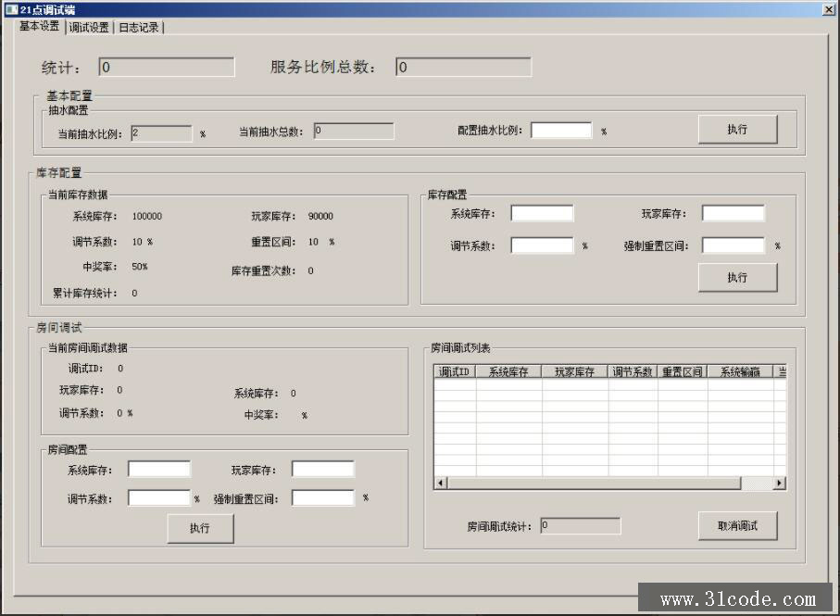840x616 pixels.
Task: Switch to the 调试设置 tab
Action: [x=89, y=27]
